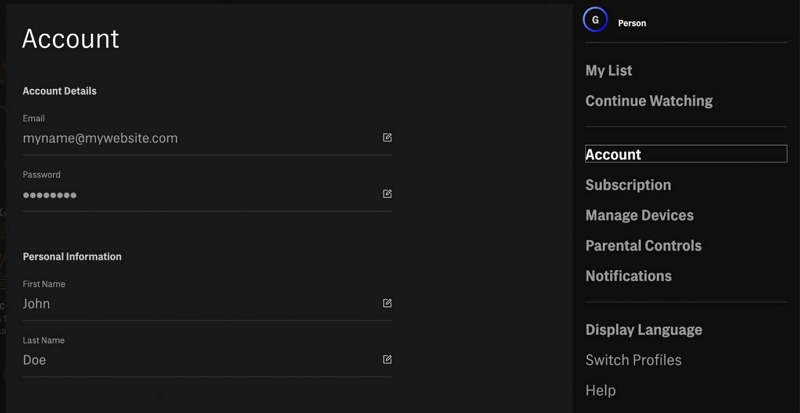Click the edit icon next to Password
The height and width of the screenshot is (413, 800).
pos(387,194)
